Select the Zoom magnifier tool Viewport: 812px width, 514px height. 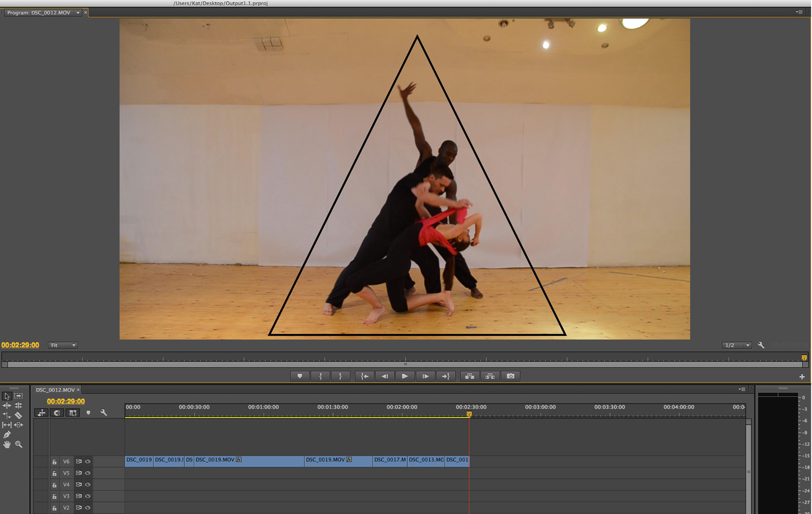[x=19, y=444]
